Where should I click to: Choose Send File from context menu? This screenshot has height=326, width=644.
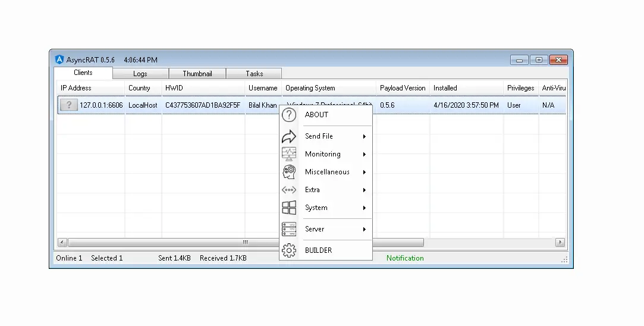click(326, 136)
